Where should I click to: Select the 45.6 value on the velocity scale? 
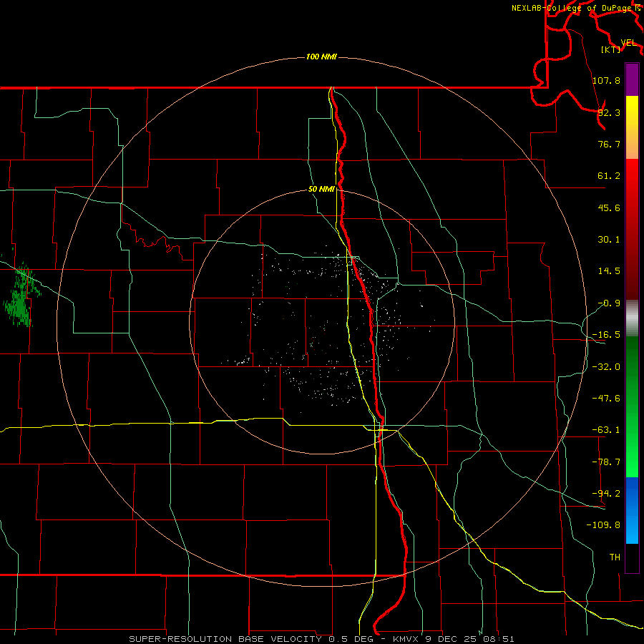click(609, 208)
